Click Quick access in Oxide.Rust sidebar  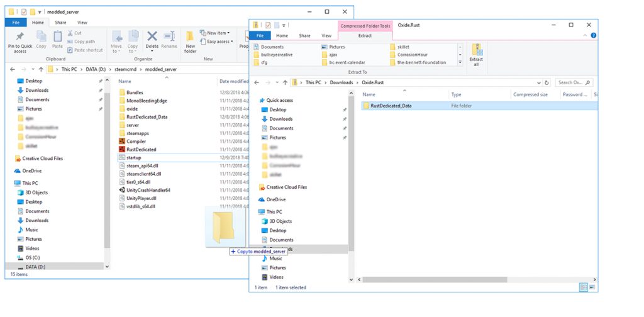pyautogui.click(x=275, y=100)
